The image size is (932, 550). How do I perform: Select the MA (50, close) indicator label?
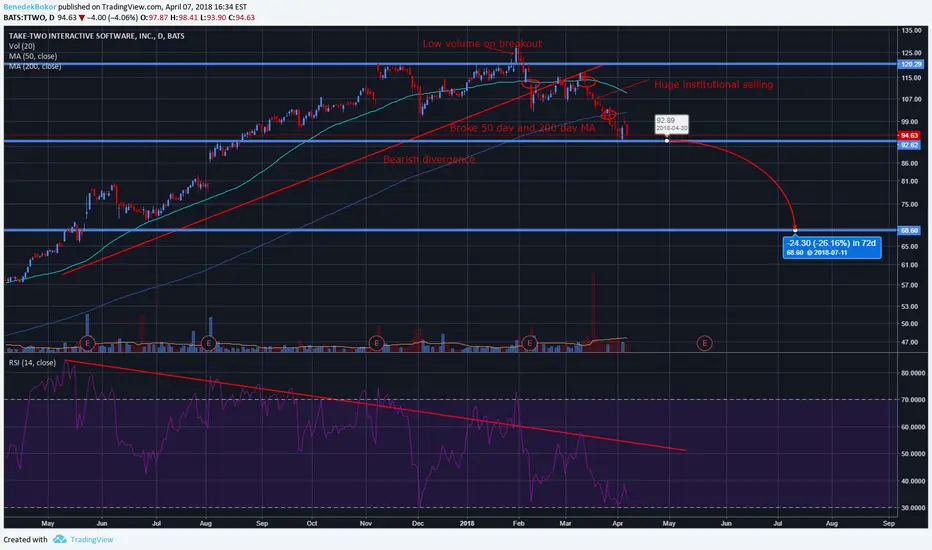click(33, 56)
